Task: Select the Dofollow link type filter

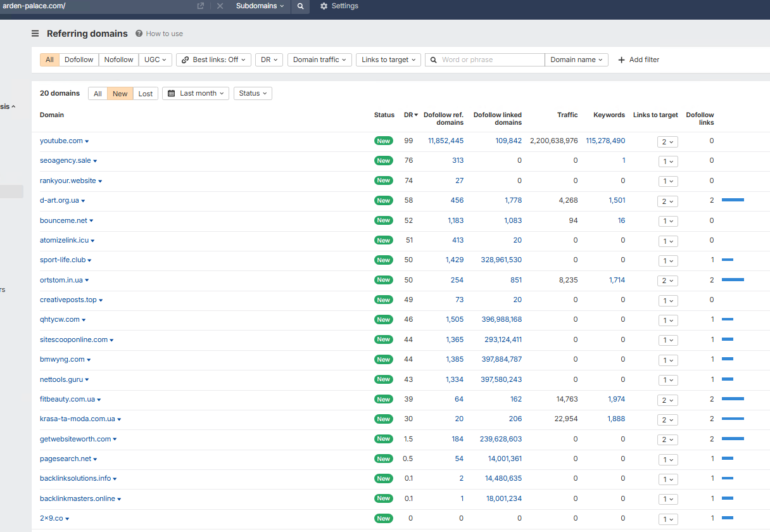Action: coord(79,60)
